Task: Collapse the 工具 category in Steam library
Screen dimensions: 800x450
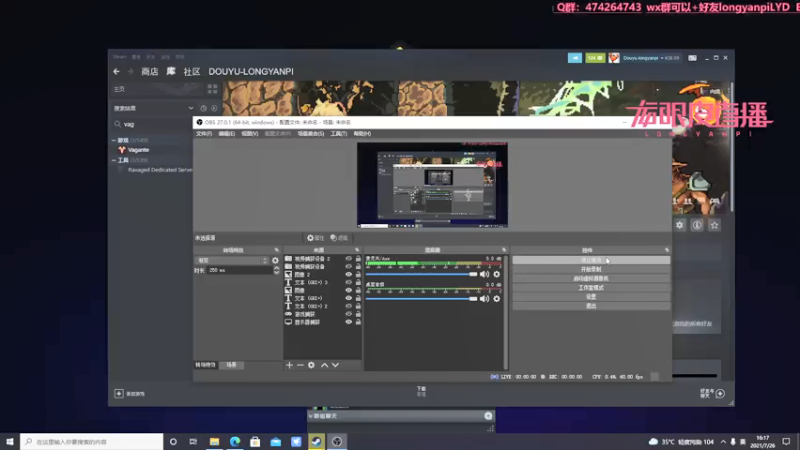Action: [114, 160]
